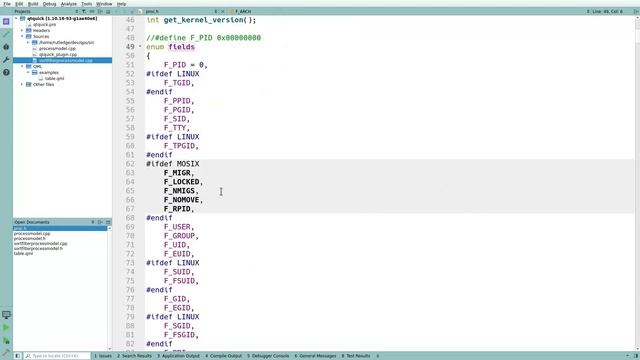The height and width of the screenshot is (360, 640).
Task: Open the output panes selector arrows
Action: click(x=378, y=356)
